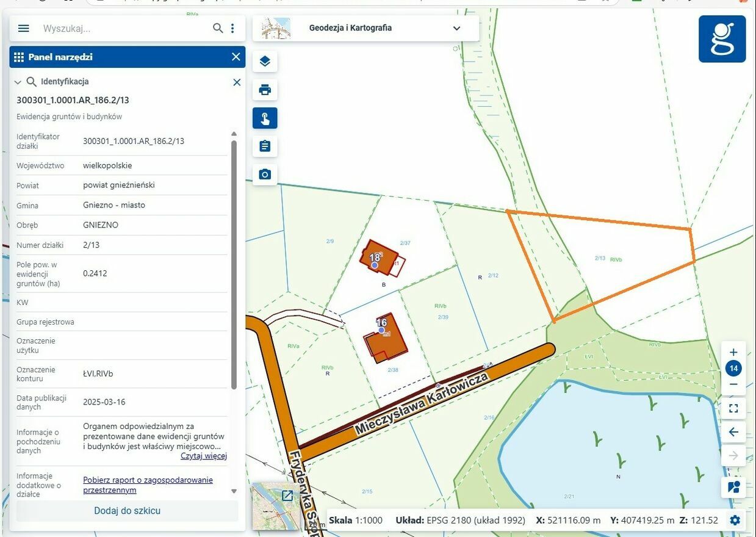Image resolution: width=756 pixels, height=537 pixels.
Task: Open the hamburger main menu
Action: click(x=24, y=28)
